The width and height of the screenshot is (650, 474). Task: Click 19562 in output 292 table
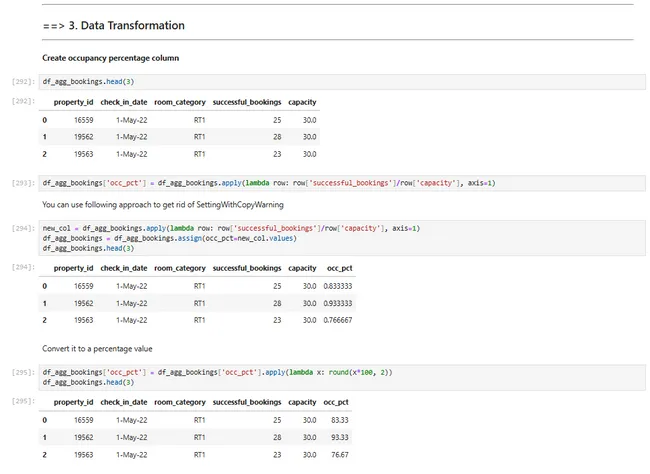84,137
